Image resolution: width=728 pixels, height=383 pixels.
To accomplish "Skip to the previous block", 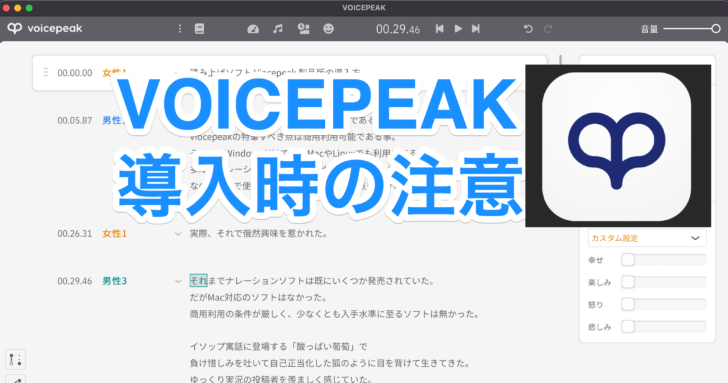I will click(439, 29).
